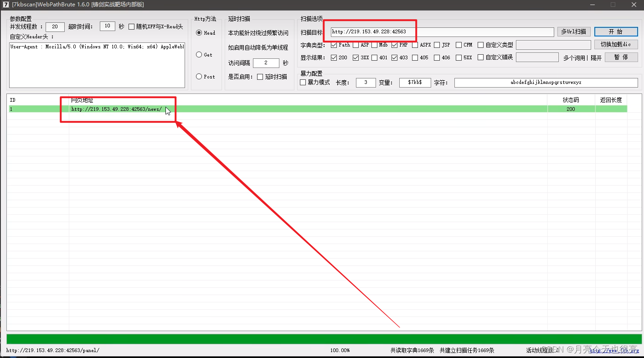644x358 pixels.
Task: Maximize the WebPathBrute window
Action: (613, 5)
